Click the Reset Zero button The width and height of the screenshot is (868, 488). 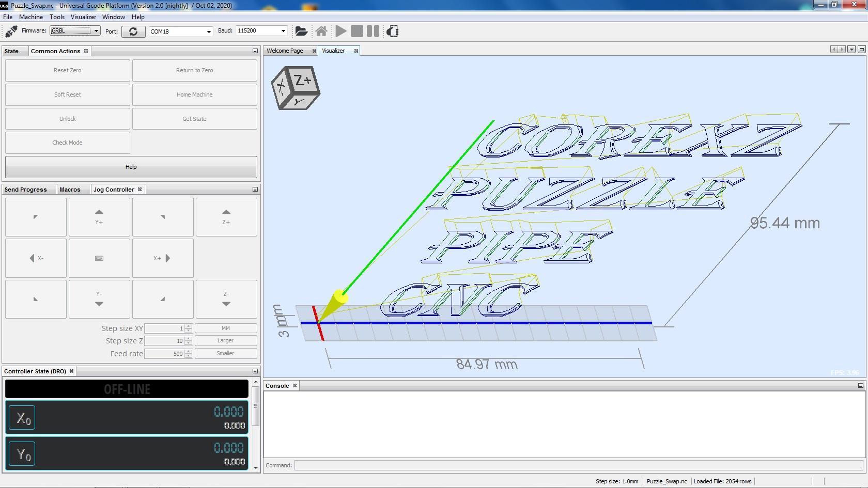point(68,70)
